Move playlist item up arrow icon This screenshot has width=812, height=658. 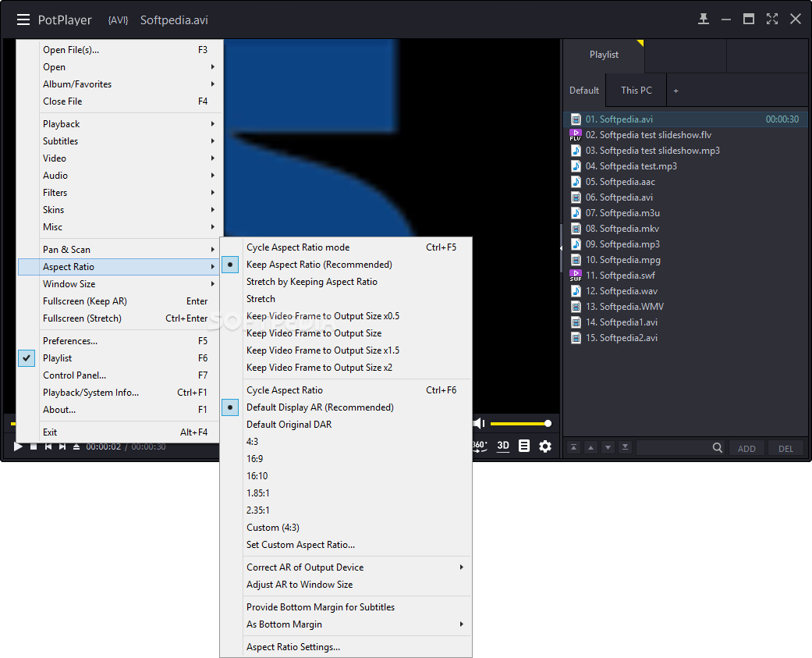coord(591,447)
